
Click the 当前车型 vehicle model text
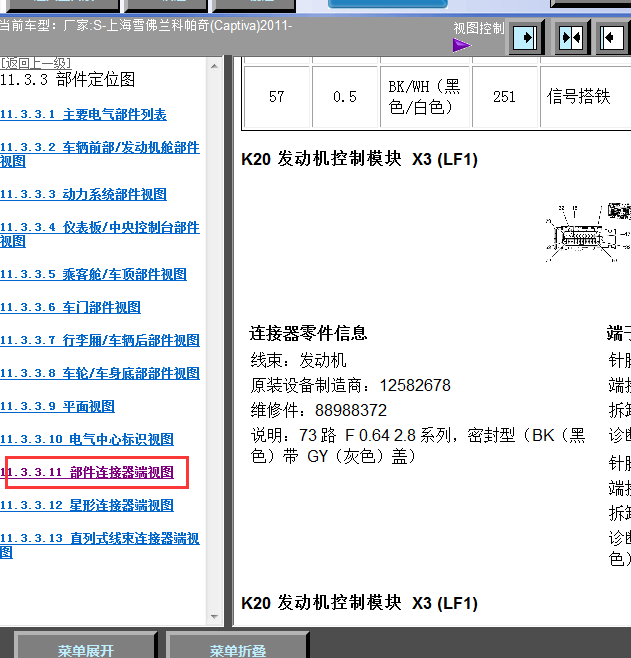(146, 26)
